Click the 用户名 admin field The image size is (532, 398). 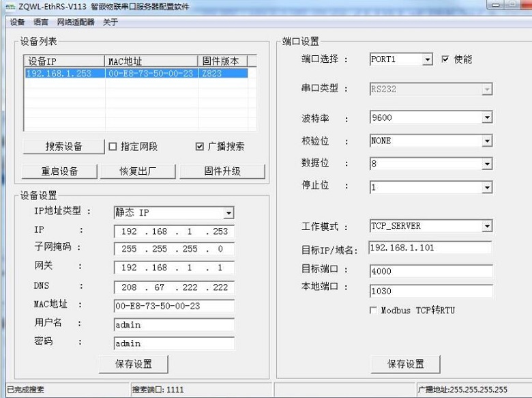[174, 325]
